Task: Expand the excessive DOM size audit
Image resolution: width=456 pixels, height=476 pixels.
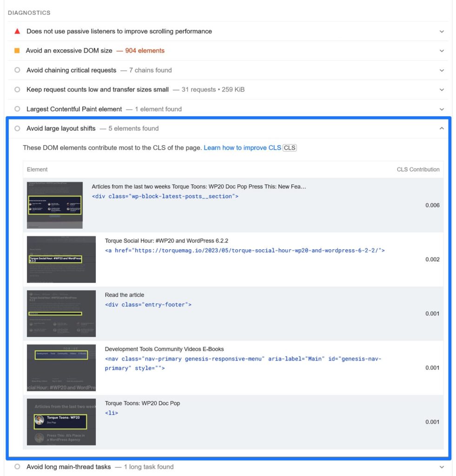Action: (442, 51)
